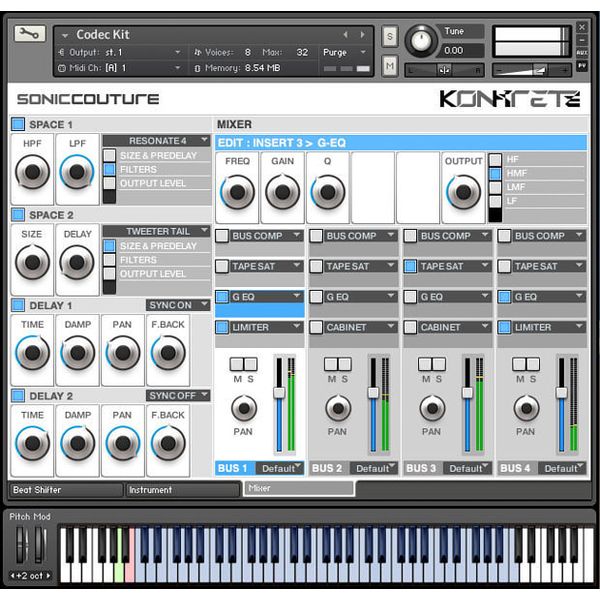Click the pitch bend wheel

21,545
